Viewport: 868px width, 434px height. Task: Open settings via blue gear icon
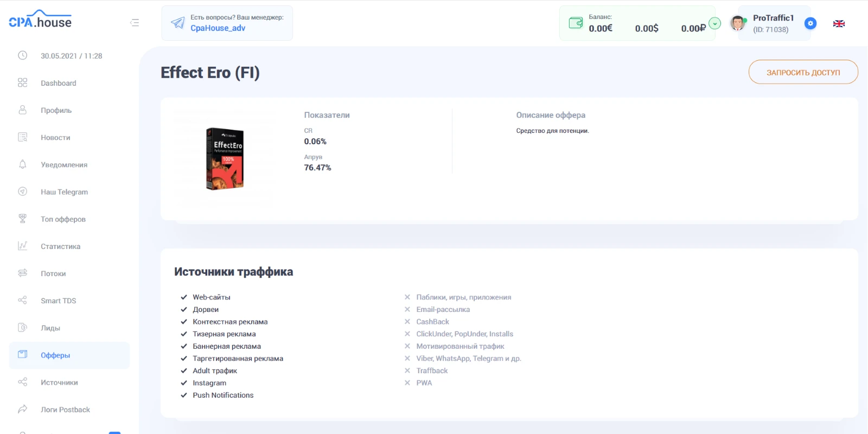click(810, 23)
